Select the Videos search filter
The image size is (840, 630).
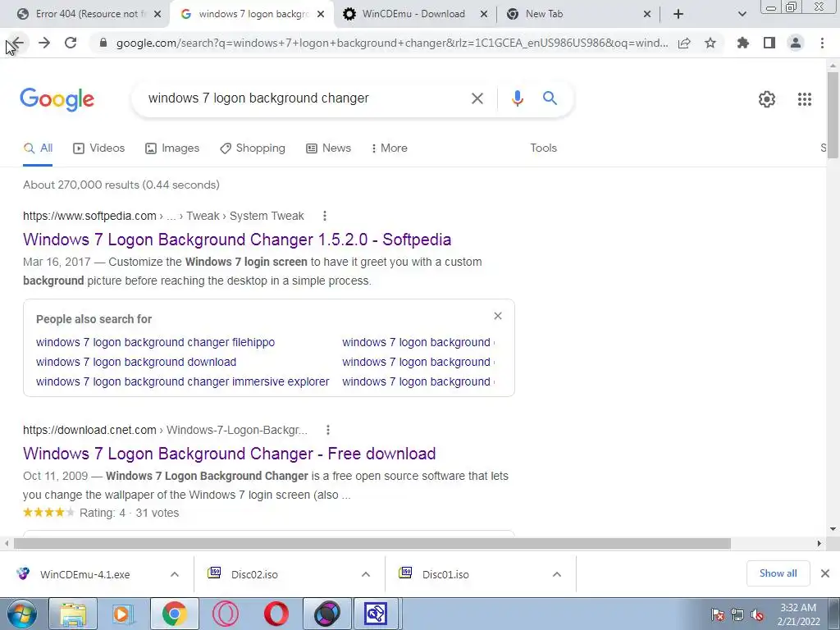[x=98, y=148]
